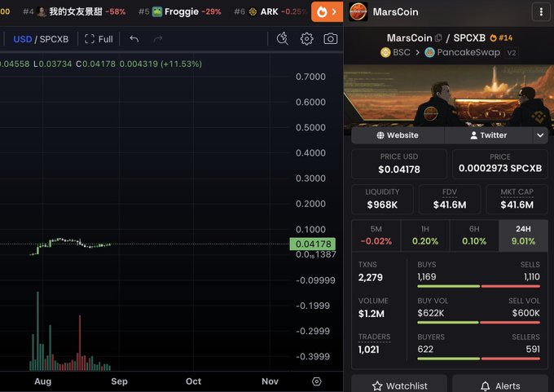Click the chart change value +11.53%
This screenshot has height=392, width=554.
(x=181, y=64)
